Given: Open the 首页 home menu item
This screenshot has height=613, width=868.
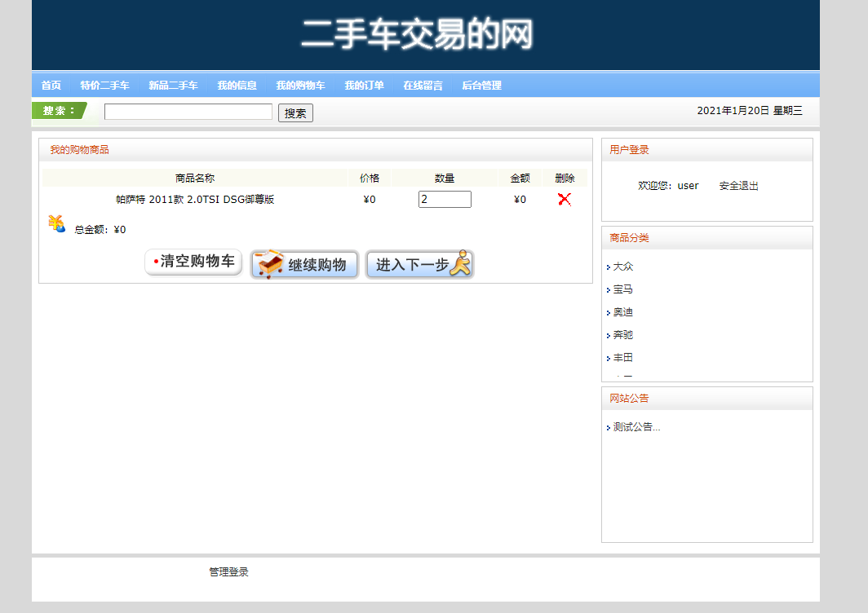Looking at the screenshot, I should (x=51, y=85).
